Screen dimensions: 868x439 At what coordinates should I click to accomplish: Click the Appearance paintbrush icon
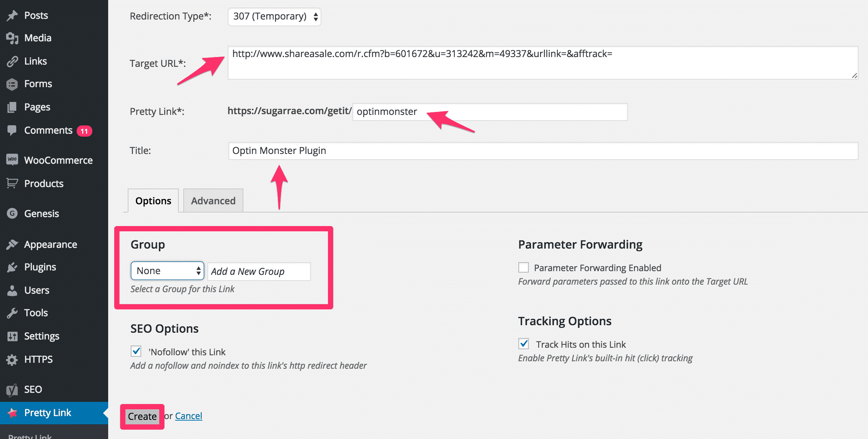(12, 244)
